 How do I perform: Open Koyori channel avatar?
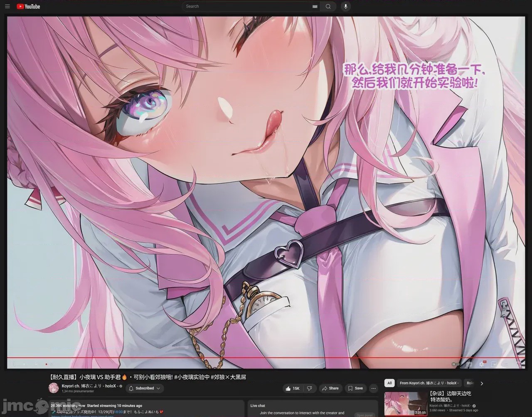54,388
